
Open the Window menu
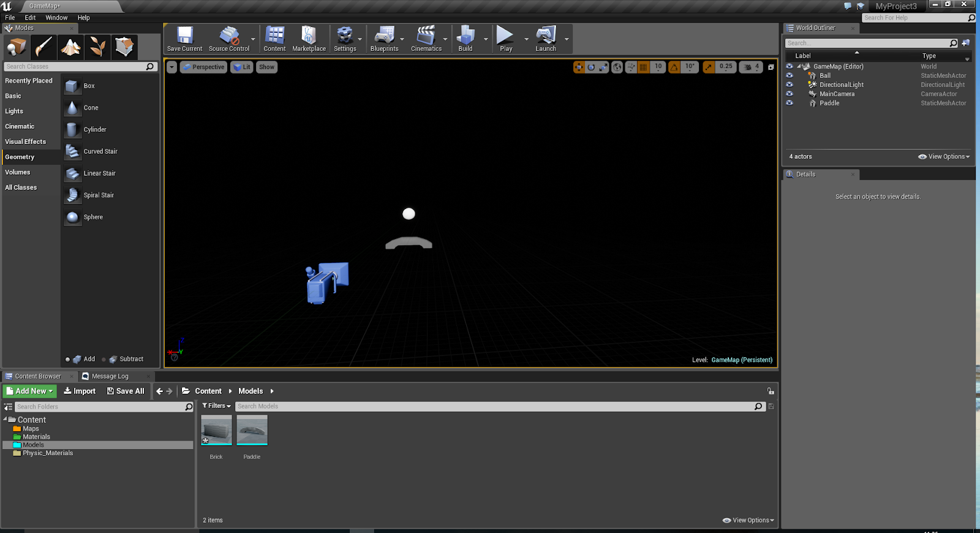pos(56,18)
